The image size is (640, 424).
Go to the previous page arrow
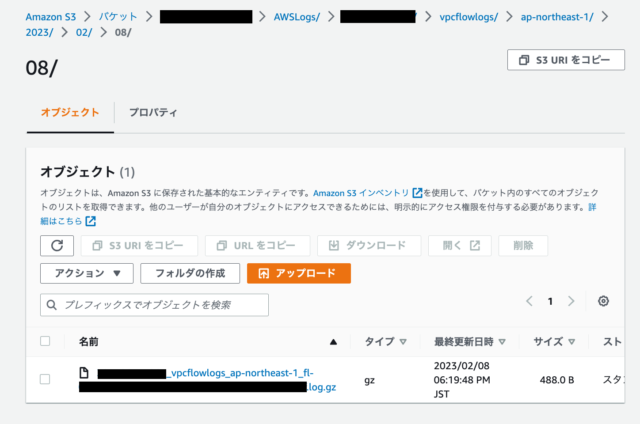coord(529,301)
